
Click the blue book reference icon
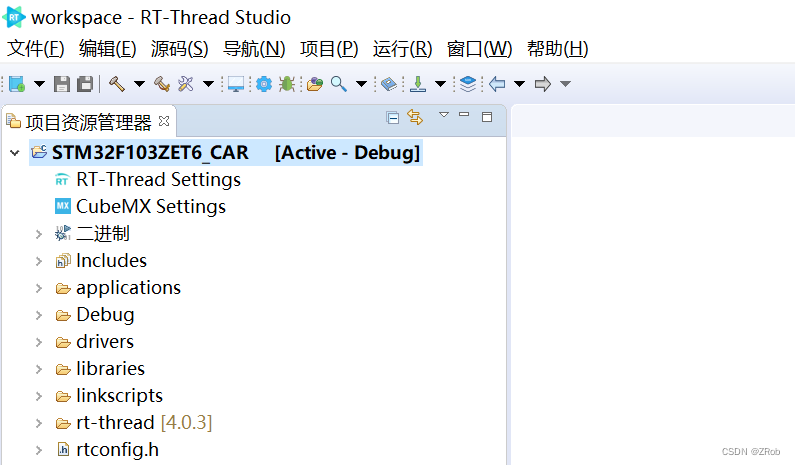(x=389, y=84)
